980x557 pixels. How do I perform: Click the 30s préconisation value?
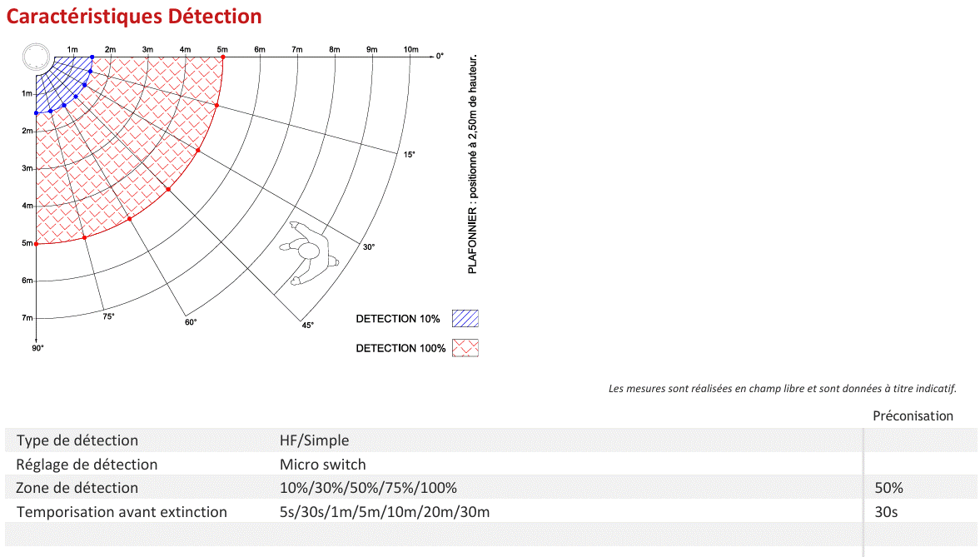coord(886,512)
